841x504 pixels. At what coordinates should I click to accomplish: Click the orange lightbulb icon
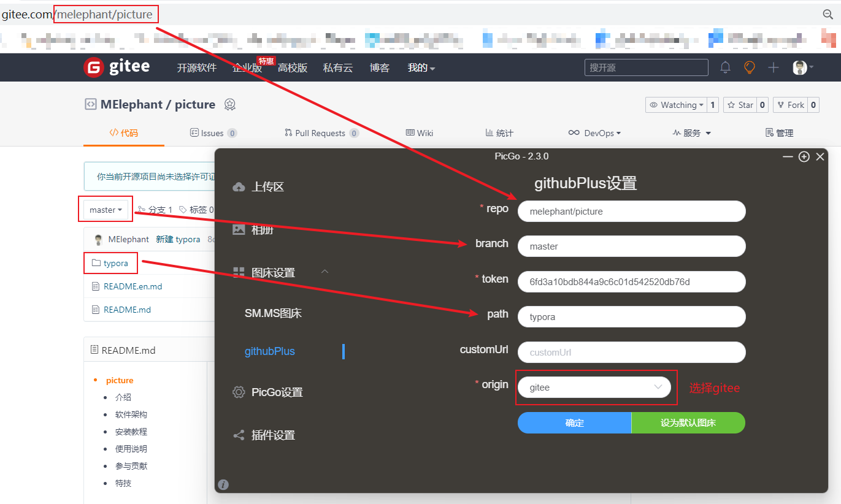coord(749,67)
